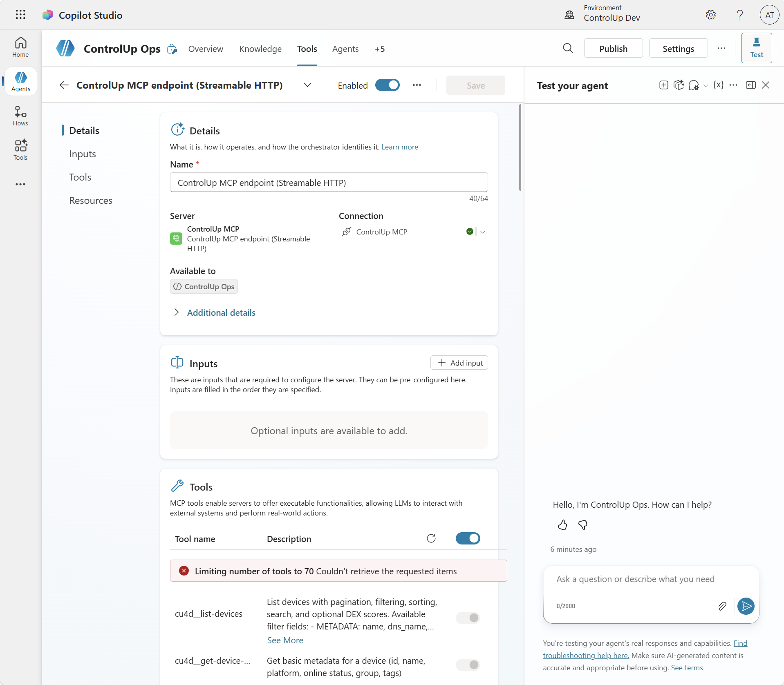
Task: Click the activity map icon in test panel
Action: click(679, 85)
